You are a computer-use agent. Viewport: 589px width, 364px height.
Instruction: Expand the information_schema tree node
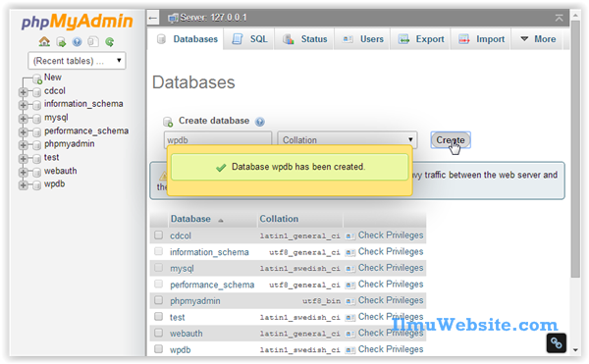point(23,105)
